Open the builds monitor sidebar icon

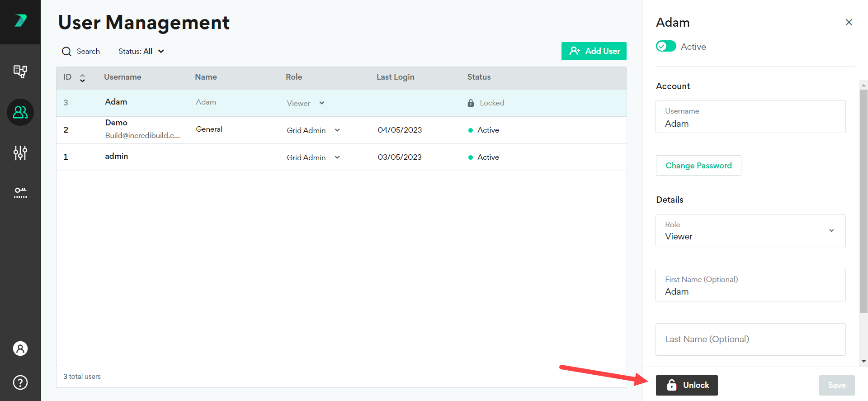point(20,72)
